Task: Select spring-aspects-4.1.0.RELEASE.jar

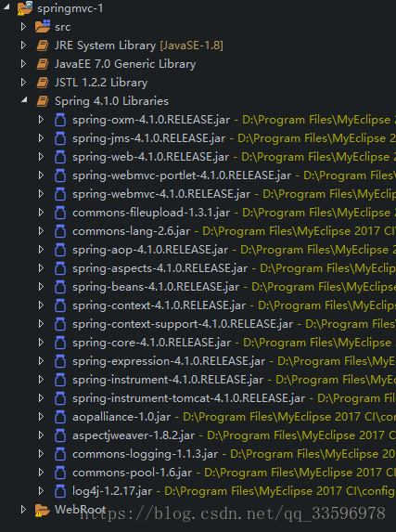Action: [160, 268]
